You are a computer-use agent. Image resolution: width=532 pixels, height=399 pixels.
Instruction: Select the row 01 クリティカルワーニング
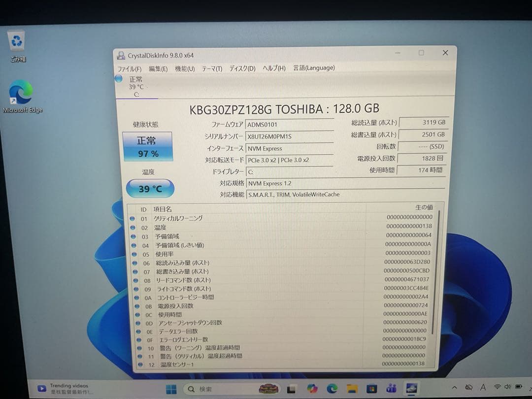click(281, 218)
